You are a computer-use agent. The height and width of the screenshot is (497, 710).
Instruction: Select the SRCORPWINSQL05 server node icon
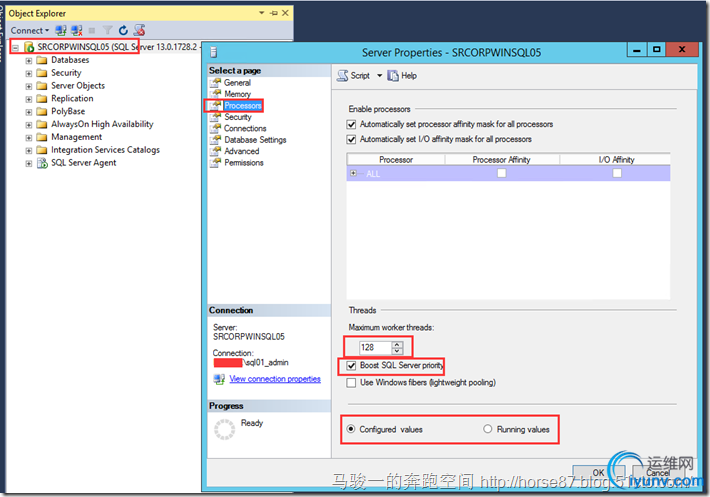[x=29, y=47]
